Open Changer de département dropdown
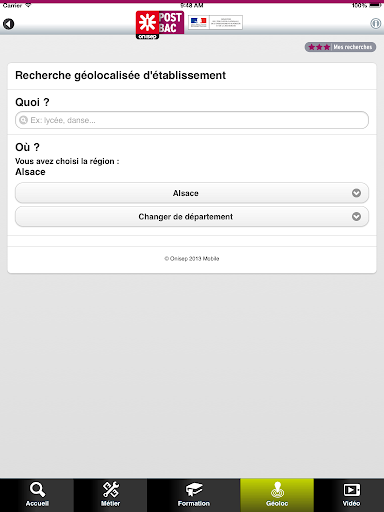 192,217
